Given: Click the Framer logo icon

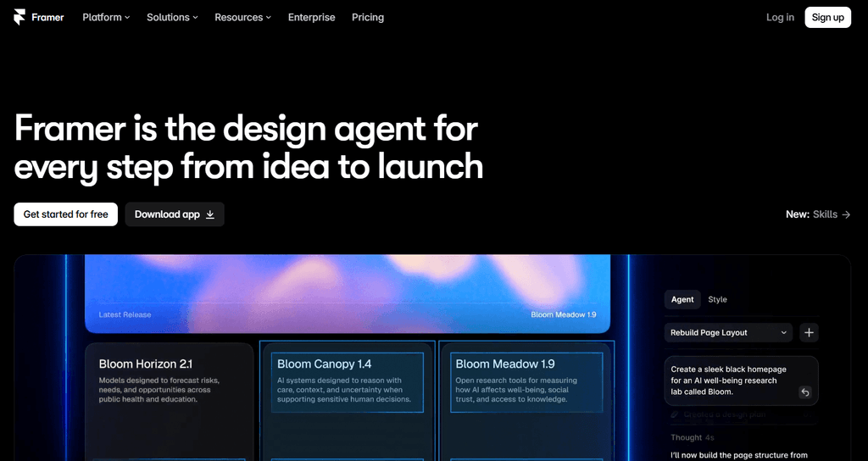Looking at the screenshot, I should tap(19, 17).
